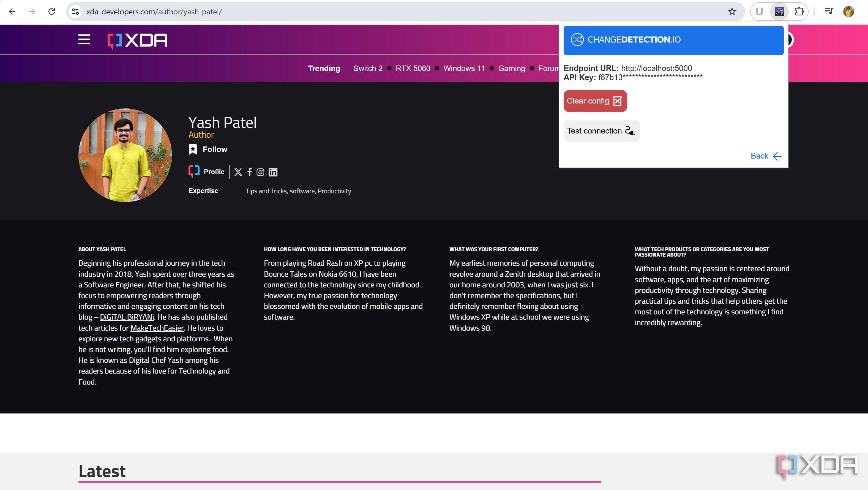The width and height of the screenshot is (868, 490).
Task: Open the RTX 5060 trending topic
Action: [x=413, y=69]
